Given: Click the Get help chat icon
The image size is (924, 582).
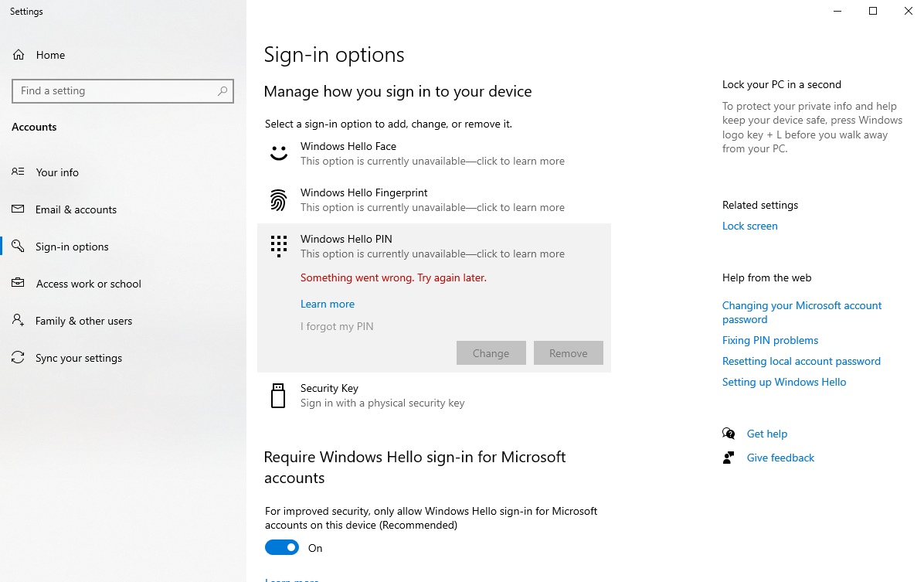Looking at the screenshot, I should [x=729, y=434].
